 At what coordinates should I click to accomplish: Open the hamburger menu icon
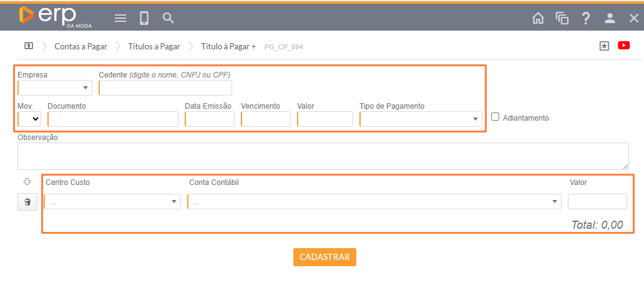120,18
